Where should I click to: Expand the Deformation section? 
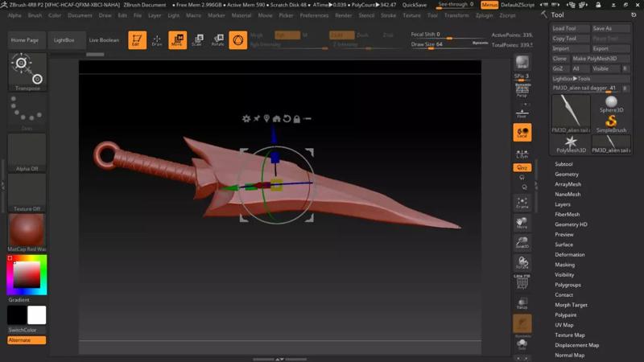pyautogui.click(x=570, y=254)
